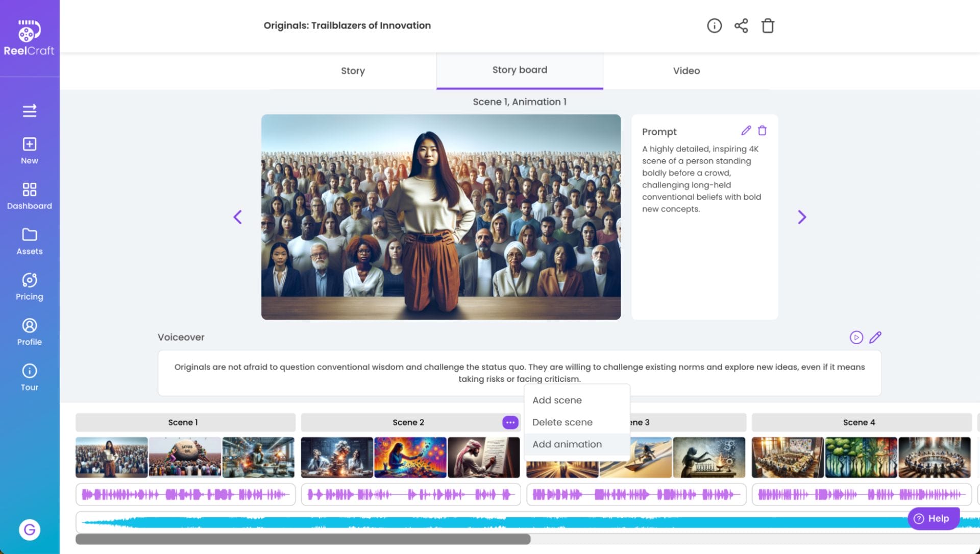Choose Delete scene from the menu
Screen dimensions: 980x554
click(562, 422)
